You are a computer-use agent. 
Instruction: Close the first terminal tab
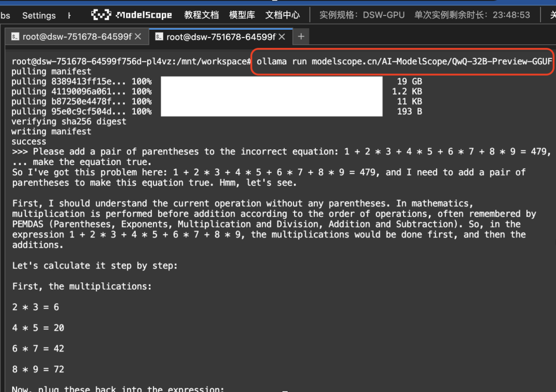(x=138, y=37)
